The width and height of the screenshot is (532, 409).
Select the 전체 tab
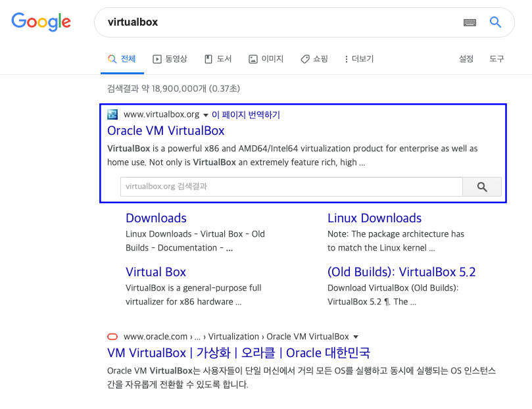point(122,59)
